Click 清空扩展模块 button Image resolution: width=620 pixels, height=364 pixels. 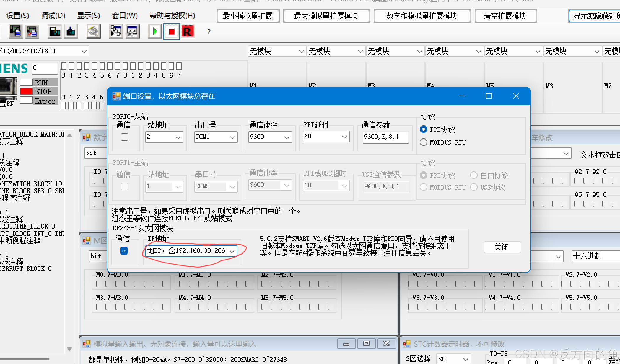(505, 16)
